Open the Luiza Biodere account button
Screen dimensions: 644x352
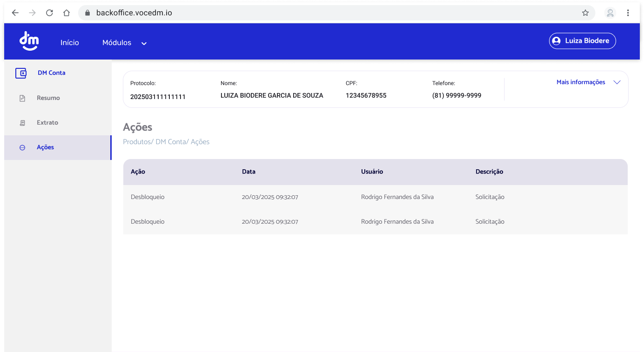(x=582, y=41)
